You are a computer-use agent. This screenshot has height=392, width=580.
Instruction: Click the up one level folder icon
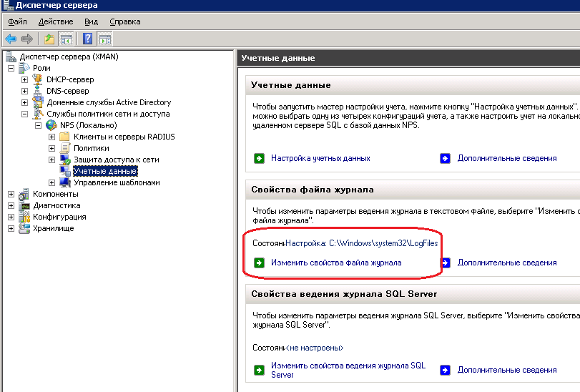coord(49,39)
